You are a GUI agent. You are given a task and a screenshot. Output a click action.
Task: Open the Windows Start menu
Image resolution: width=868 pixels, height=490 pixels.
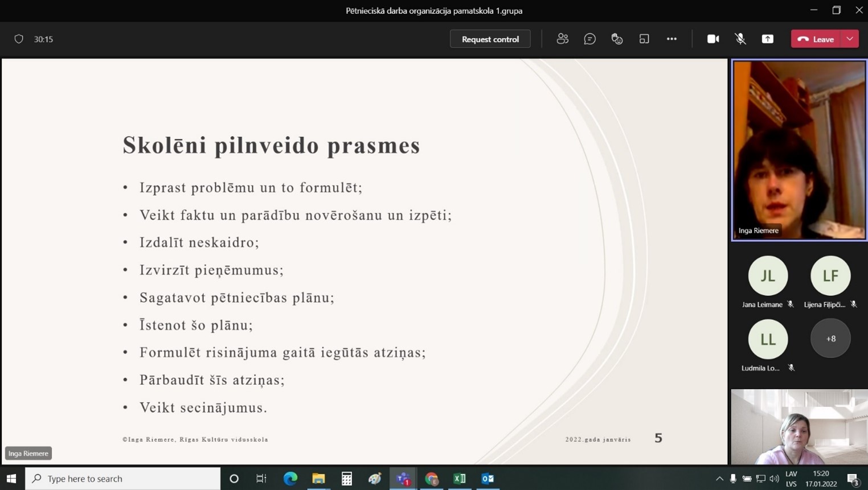(x=11, y=479)
